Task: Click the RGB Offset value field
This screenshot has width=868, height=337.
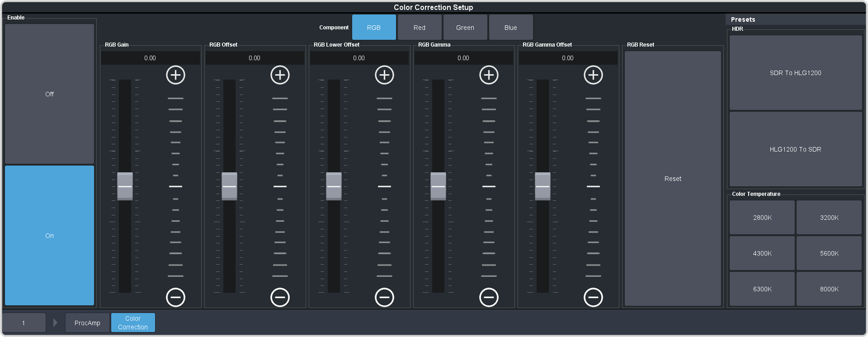Action: tap(255, 58)
